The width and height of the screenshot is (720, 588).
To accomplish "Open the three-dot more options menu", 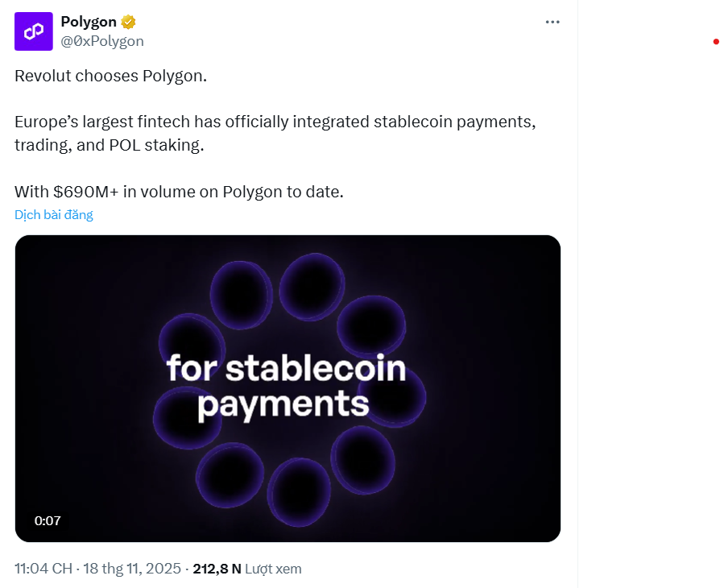I will coord(552,23).
